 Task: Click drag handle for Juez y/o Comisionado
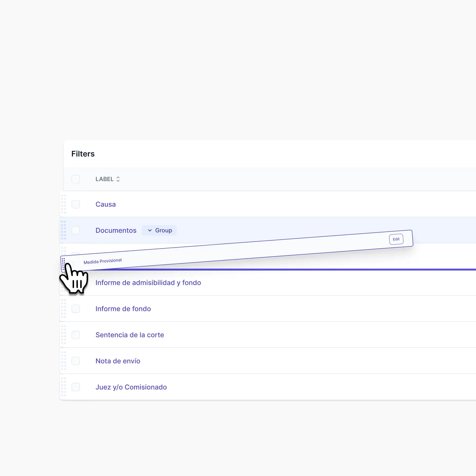(63, 387)
